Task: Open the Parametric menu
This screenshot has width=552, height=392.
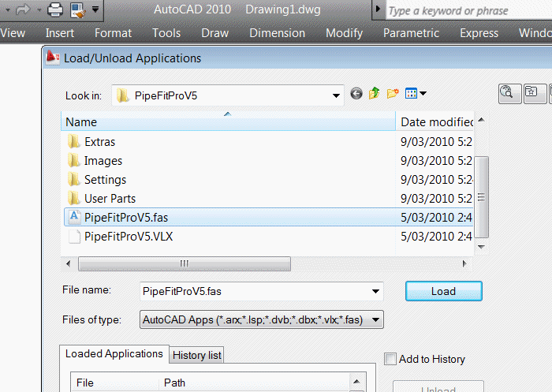Action: click(x=411, y=33)
